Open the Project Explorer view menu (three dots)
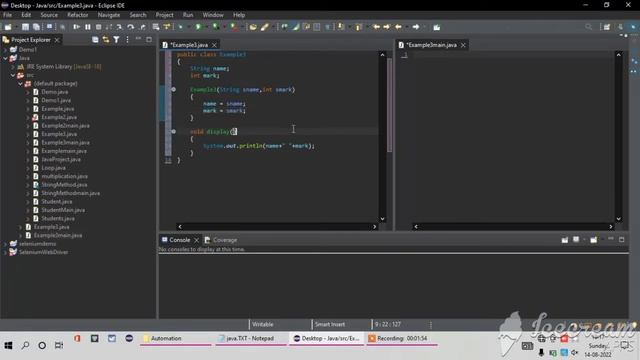 pos(127,40)
